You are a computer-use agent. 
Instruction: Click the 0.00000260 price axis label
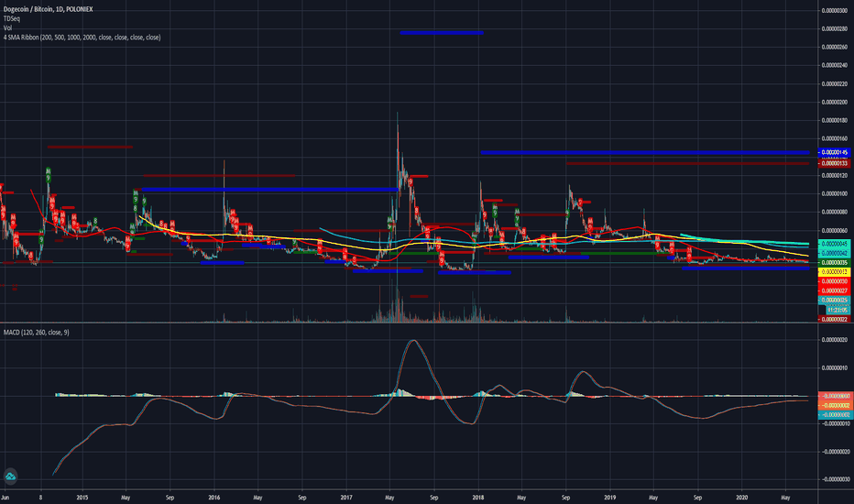[834, 47]
